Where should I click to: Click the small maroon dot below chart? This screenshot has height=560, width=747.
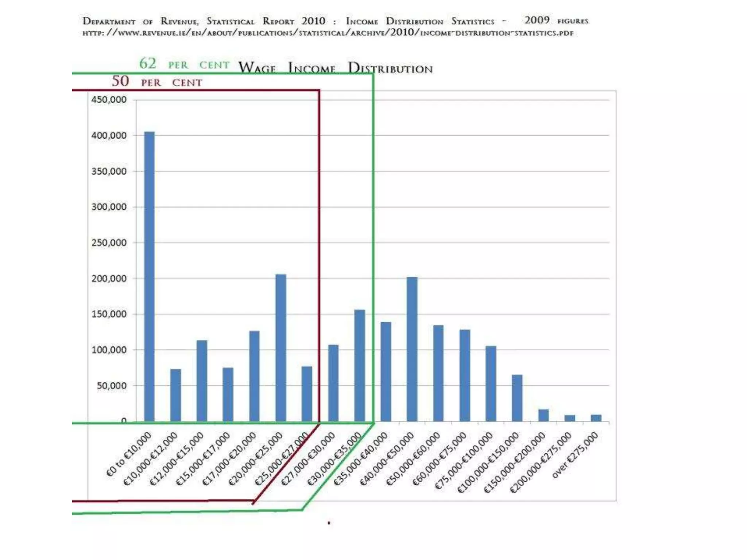[x=329, y=523]
